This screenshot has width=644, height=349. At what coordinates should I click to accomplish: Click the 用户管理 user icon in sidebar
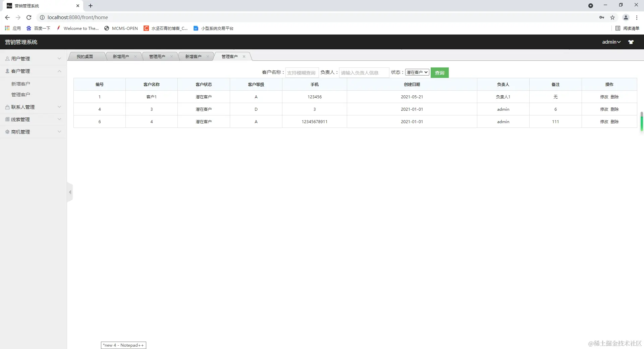[7, 58]
